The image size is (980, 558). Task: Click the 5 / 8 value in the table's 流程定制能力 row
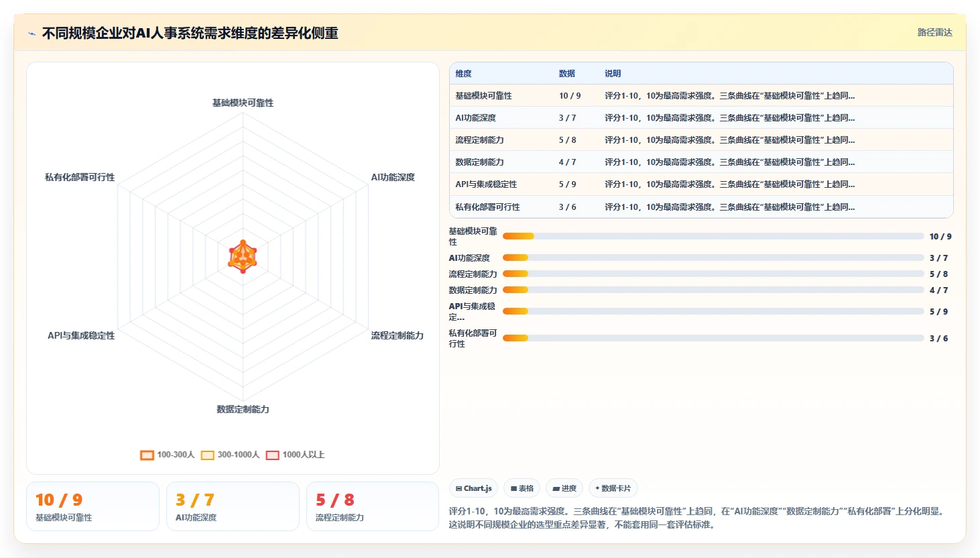click(567, 140)
